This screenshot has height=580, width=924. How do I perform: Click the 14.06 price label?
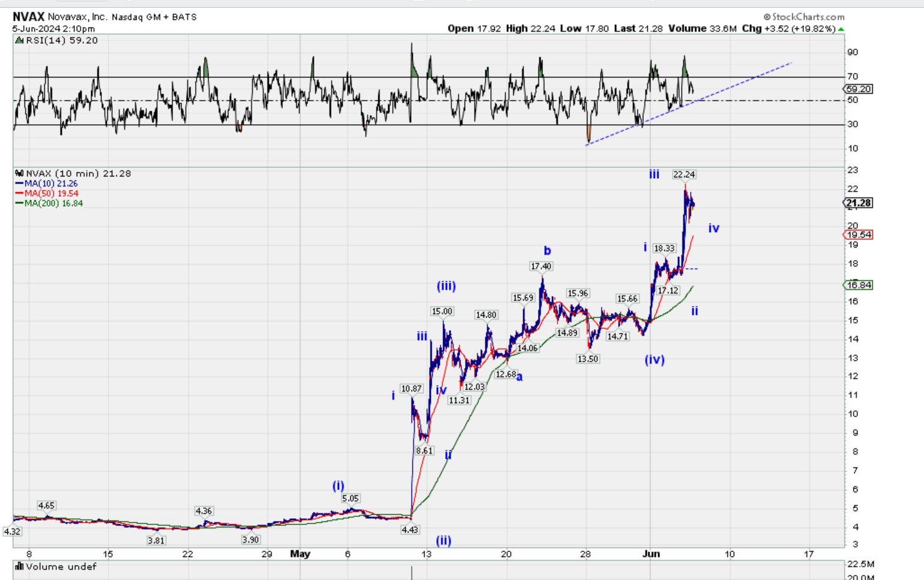(527, 348)
